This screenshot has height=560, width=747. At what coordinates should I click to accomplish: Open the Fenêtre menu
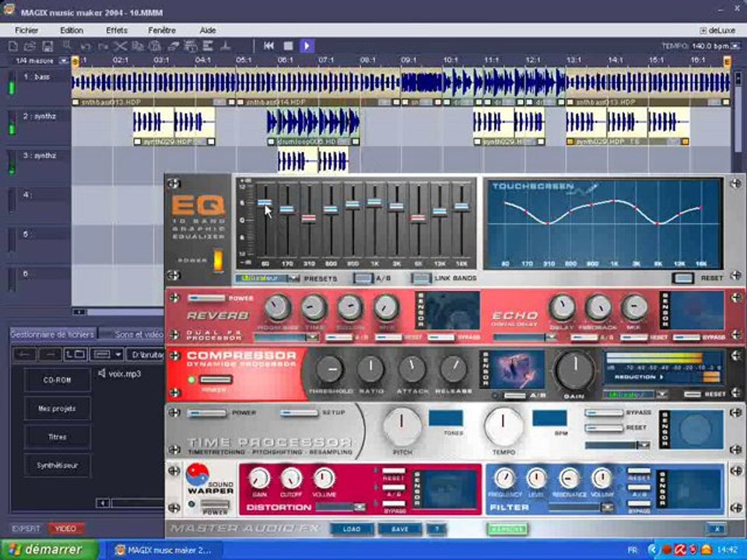point(162,30)
